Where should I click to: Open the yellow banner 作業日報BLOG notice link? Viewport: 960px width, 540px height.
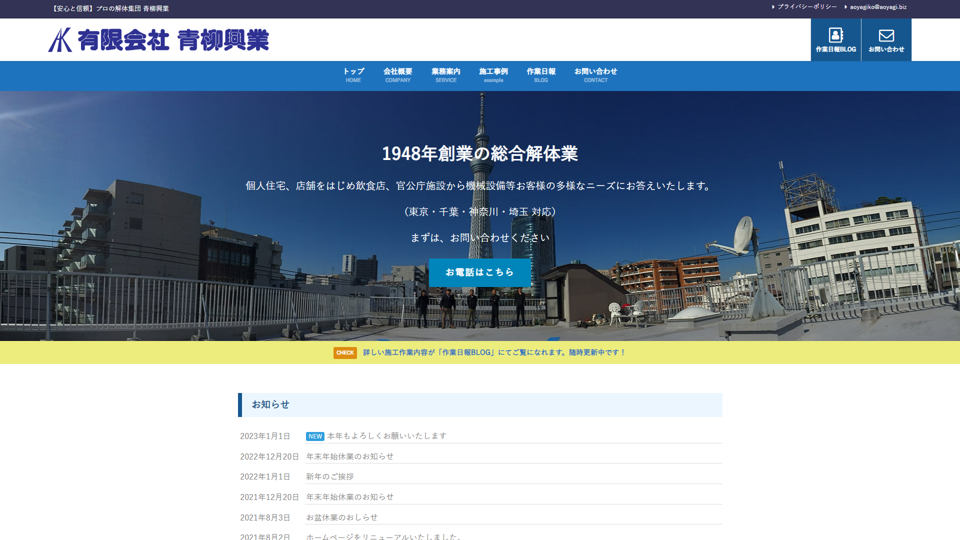point(494,353)
